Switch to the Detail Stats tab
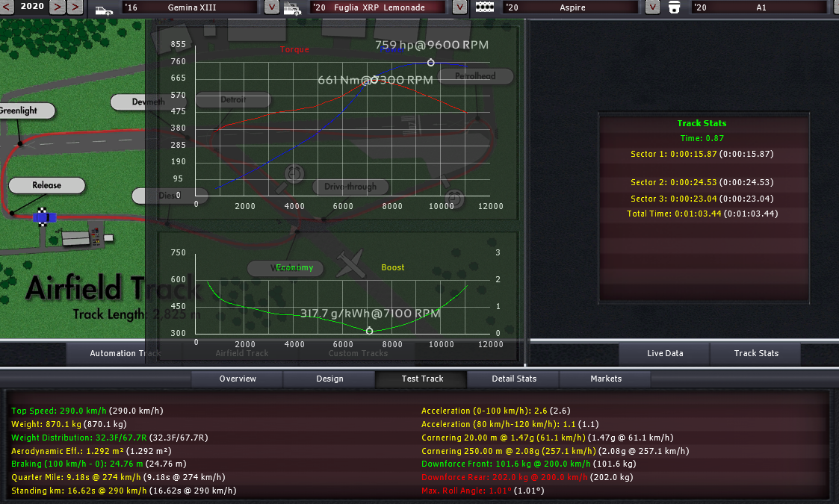839x504 pixels. tap(514, 379)
